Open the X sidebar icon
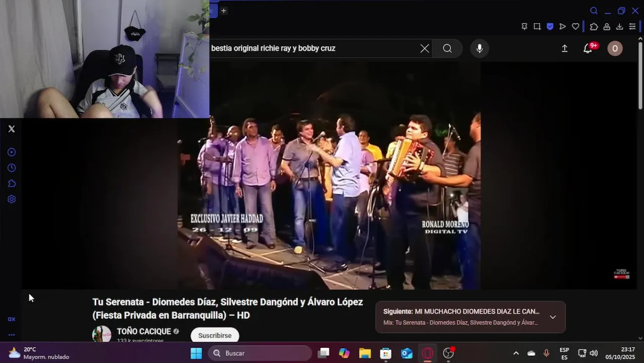The width and height of the screenshot is (644, 363). pyautogui.click(x=12, y=129)
